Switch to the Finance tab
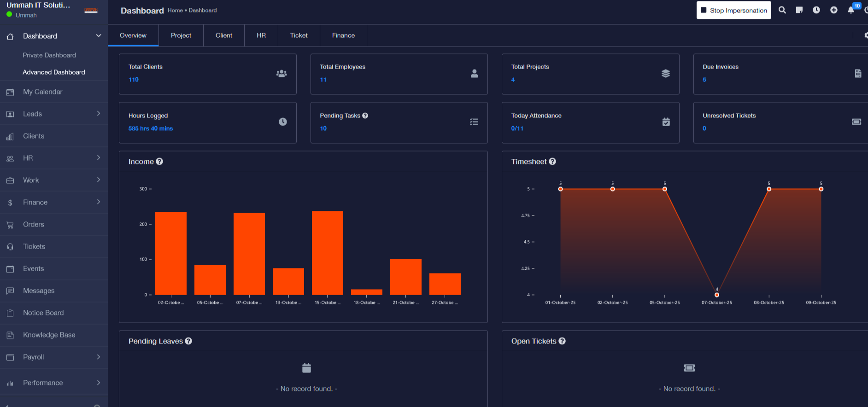868x407 pixels. tap(343, 35)
